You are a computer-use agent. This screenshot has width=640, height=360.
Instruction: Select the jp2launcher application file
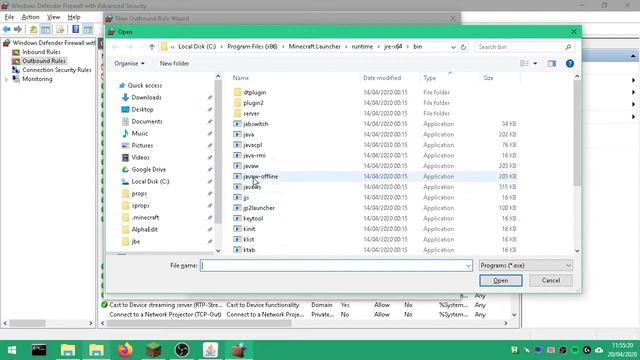pyautogui.click(x=259, y=208)
